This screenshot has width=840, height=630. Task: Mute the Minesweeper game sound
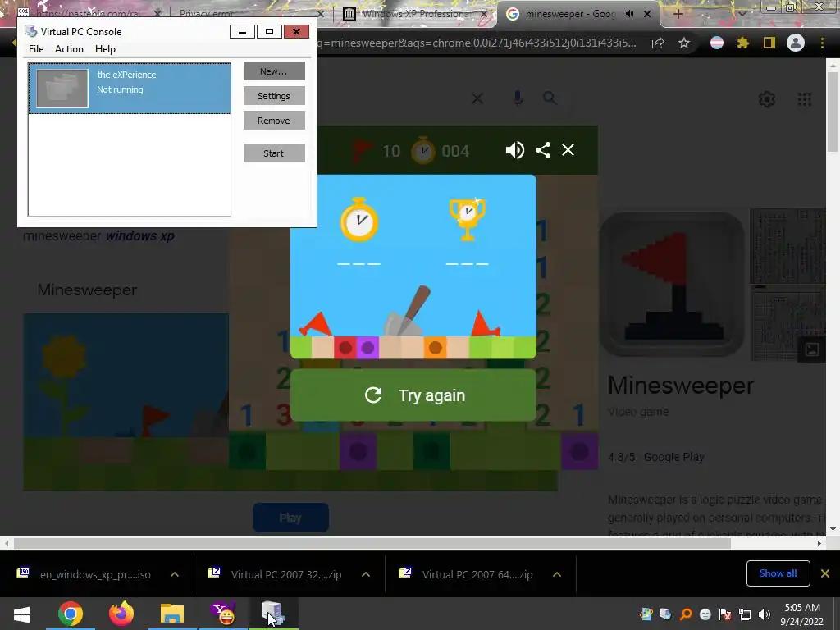(x=515, y=150)
